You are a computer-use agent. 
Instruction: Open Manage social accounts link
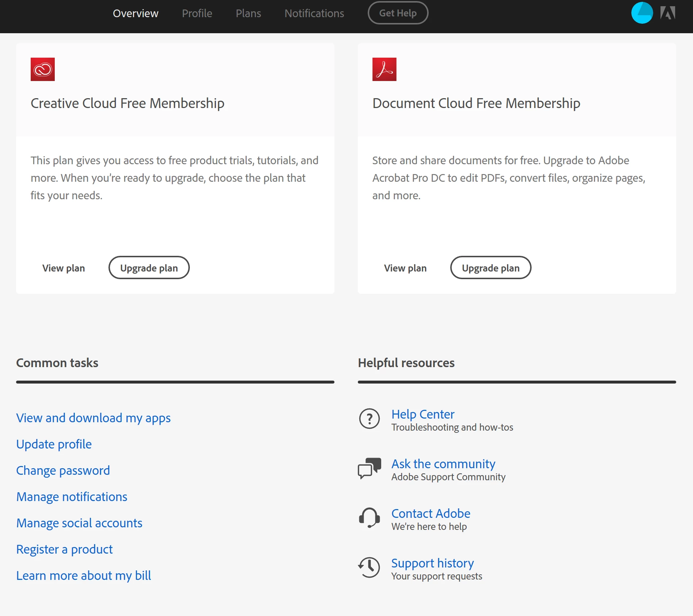click(79, 523)
